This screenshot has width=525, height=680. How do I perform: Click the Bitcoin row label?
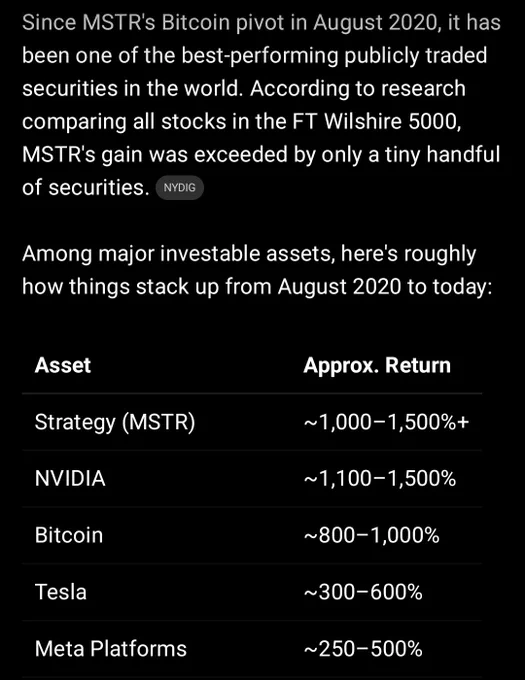pos(69,535)
